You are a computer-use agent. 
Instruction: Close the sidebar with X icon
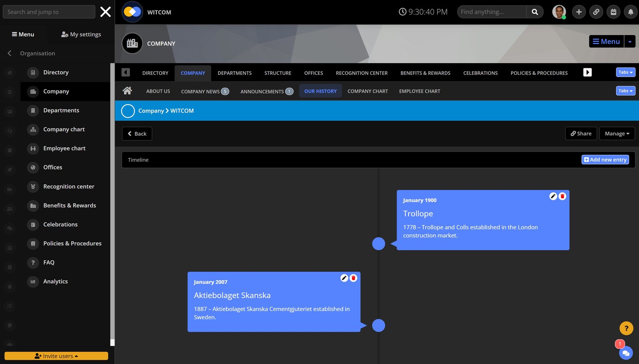click(105, 12)
